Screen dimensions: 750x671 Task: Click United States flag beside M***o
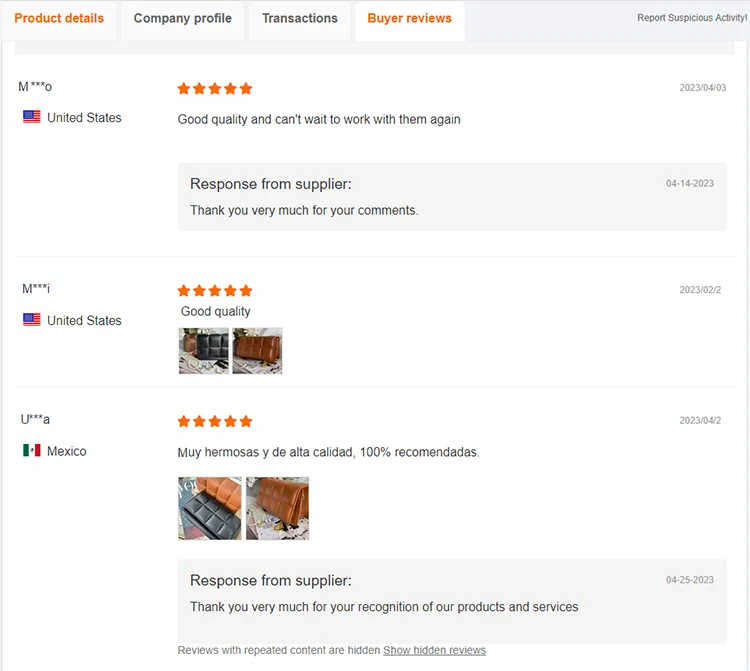pos(32,117)
